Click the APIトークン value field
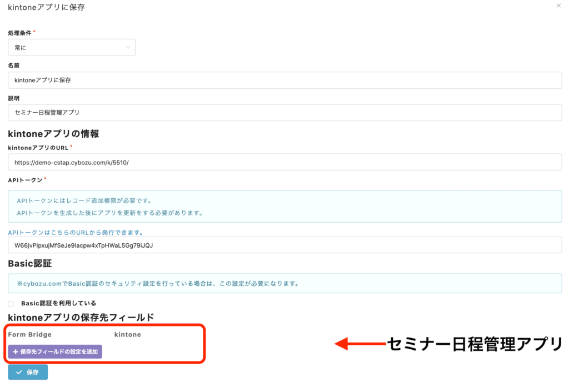 tap(285, 245)
